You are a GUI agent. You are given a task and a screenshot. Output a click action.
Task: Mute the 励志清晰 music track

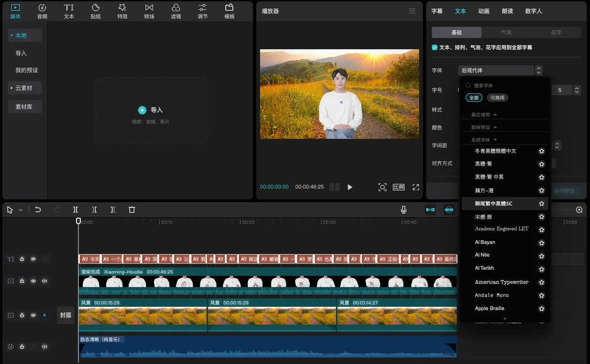point(45,347)
